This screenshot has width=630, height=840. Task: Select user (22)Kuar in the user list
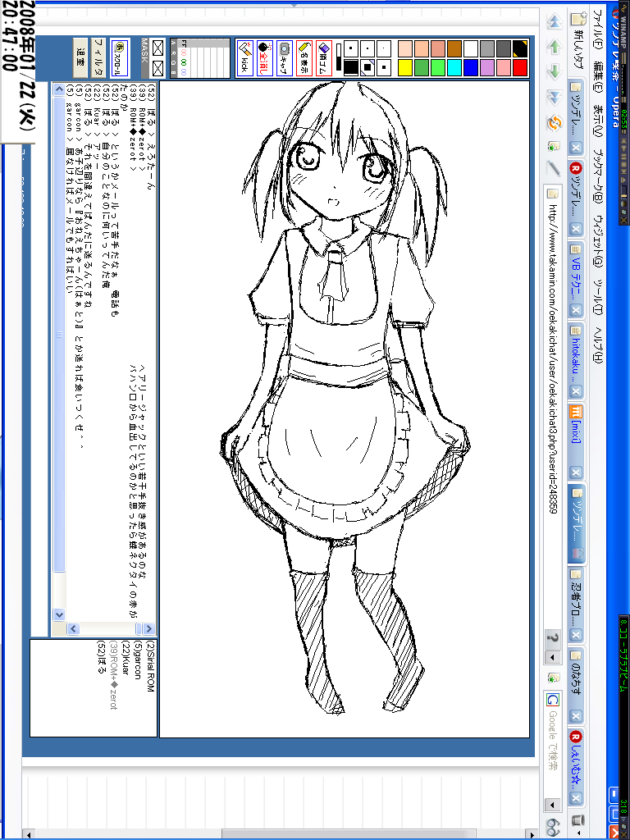(x=125, y=658)
